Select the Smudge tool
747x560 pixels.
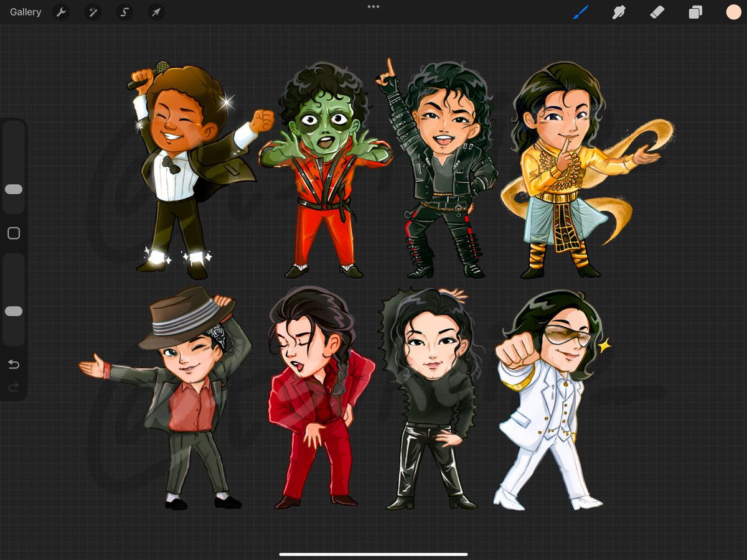click(x=619, y=12)
